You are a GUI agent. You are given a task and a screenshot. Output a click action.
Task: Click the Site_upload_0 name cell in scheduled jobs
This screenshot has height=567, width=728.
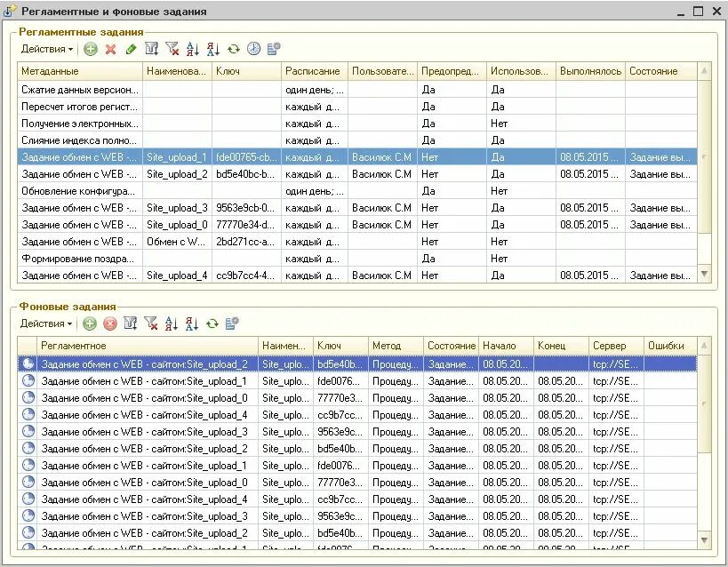(178, 225)
